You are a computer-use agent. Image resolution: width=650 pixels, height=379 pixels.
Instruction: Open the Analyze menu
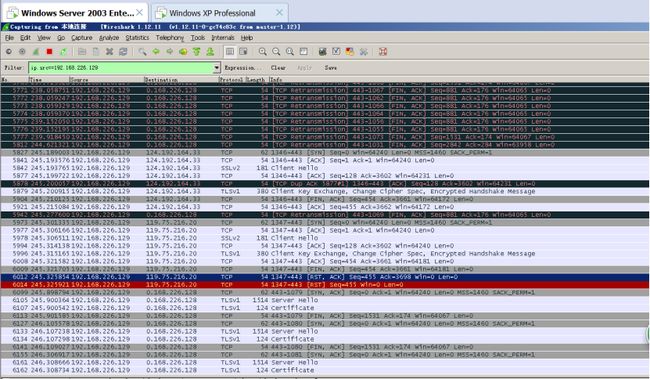[x=109, y=38]
